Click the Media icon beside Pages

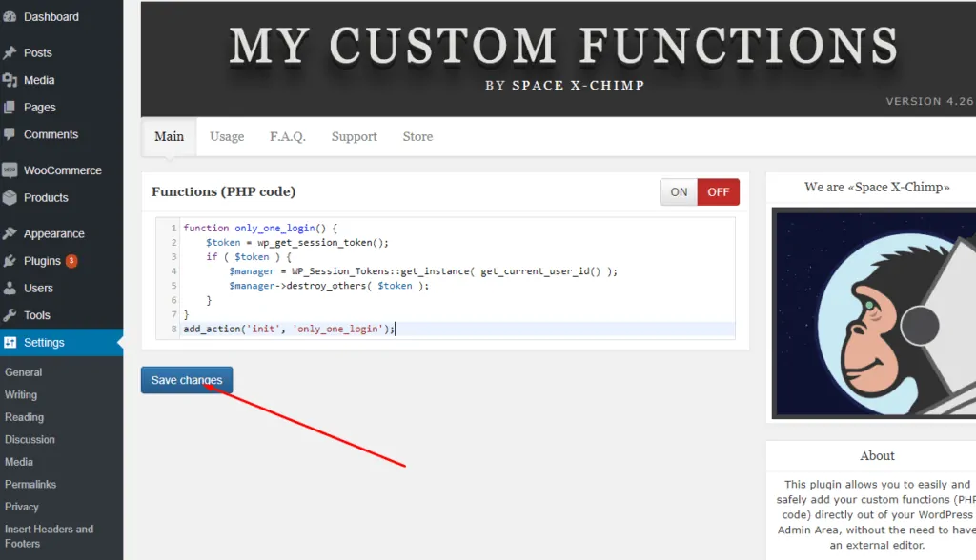10,80
